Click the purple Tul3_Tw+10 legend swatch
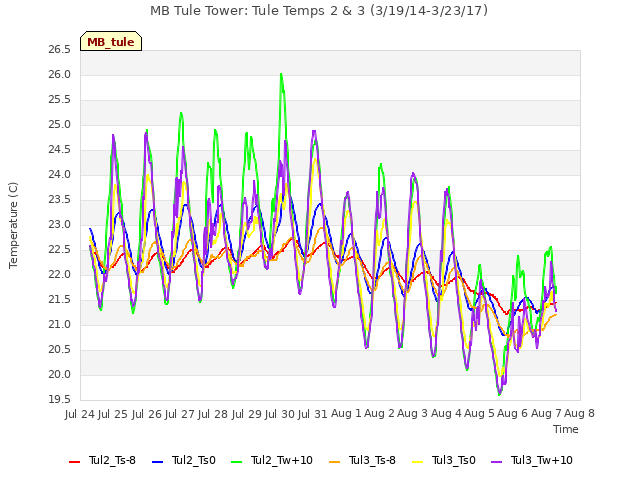The width and height of the screenshot is (640, 480). (x=496, y=462)
